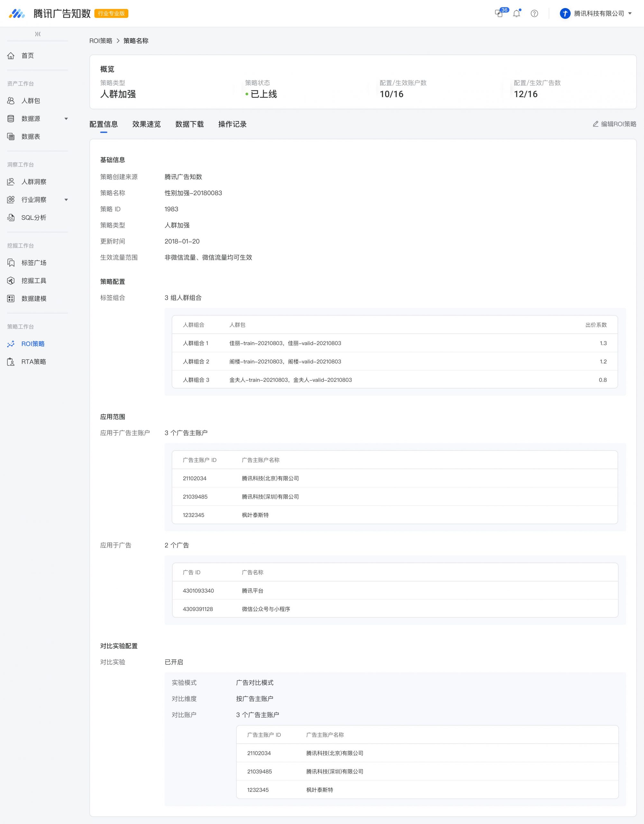This screenshot has width=644, height=824.
Task: Expand the 行业洞察 submenu arrow
Action: tap(66, 200)
